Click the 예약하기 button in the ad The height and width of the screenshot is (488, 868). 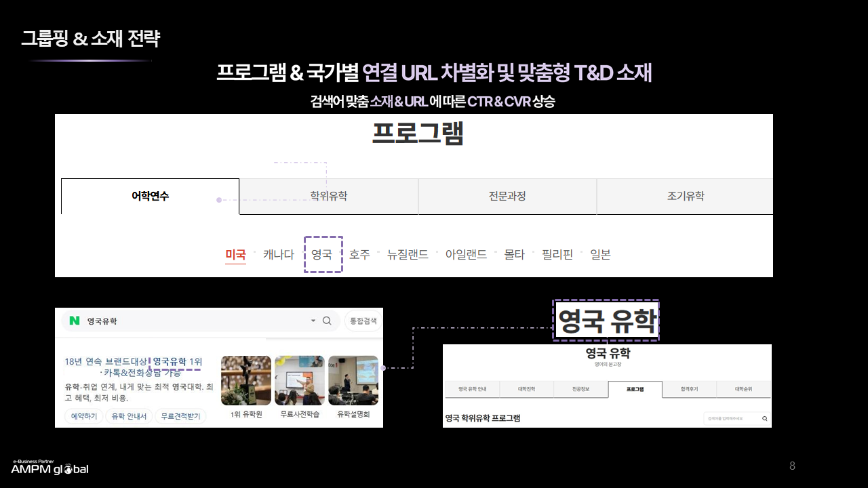click(84, 416)
